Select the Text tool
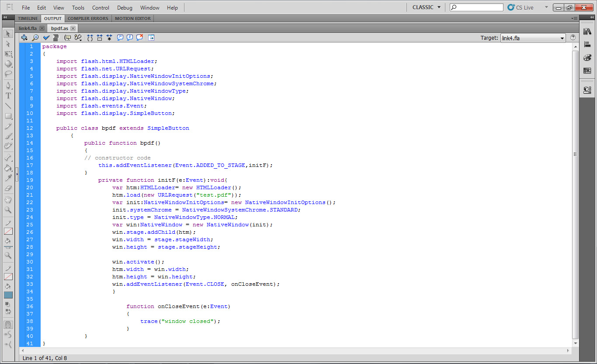 tap(8, 96)
